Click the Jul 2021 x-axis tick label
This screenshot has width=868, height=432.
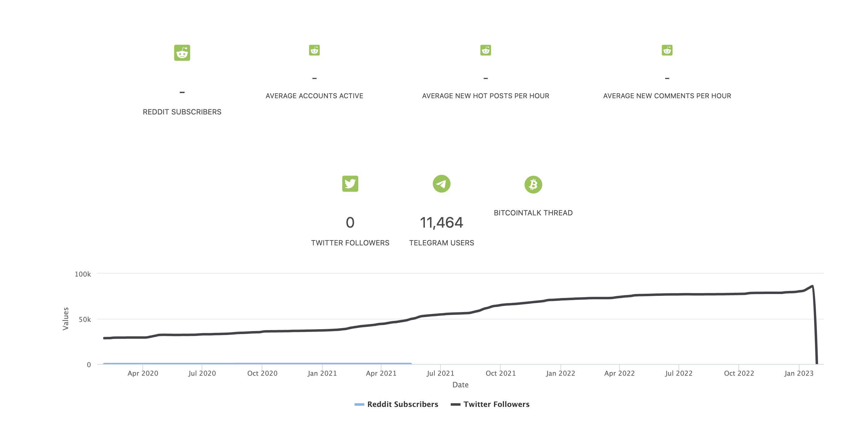(x=440, y=373)
